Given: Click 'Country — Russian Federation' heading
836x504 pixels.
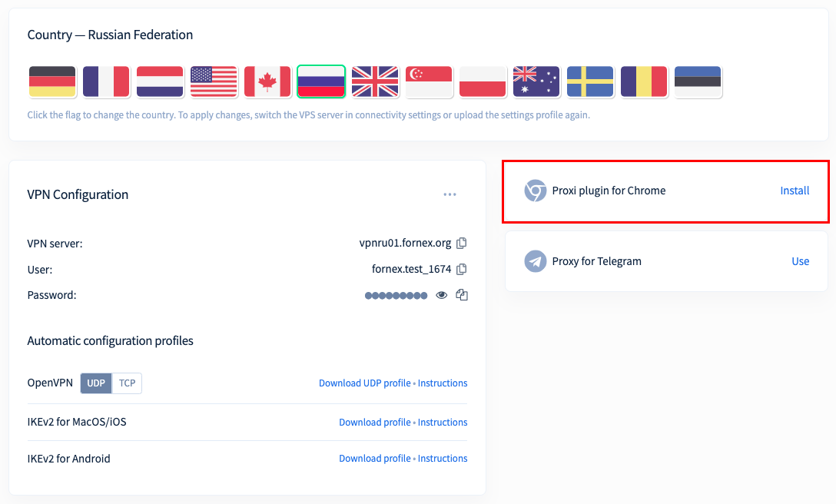Looking at the screenshot, I should pos(110,35).
